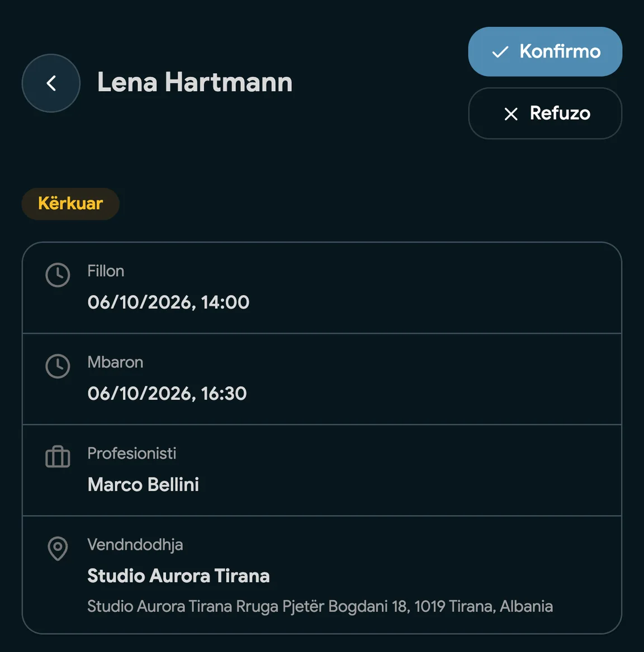Click the clock icon beside Mbaron
Screen dimensions: 644x652
[x=58, y=366]
